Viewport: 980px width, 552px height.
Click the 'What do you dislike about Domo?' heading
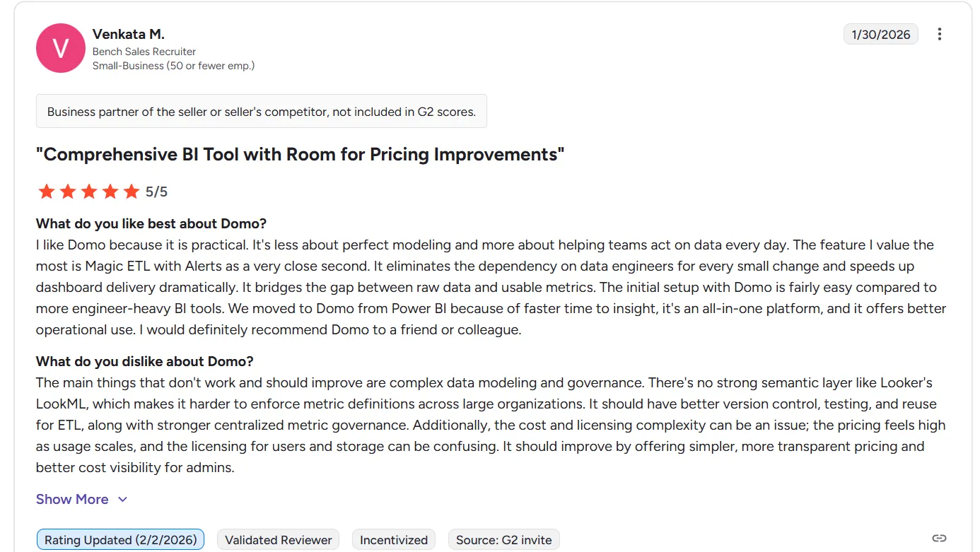pyautogui.click(x=144, y=361)
